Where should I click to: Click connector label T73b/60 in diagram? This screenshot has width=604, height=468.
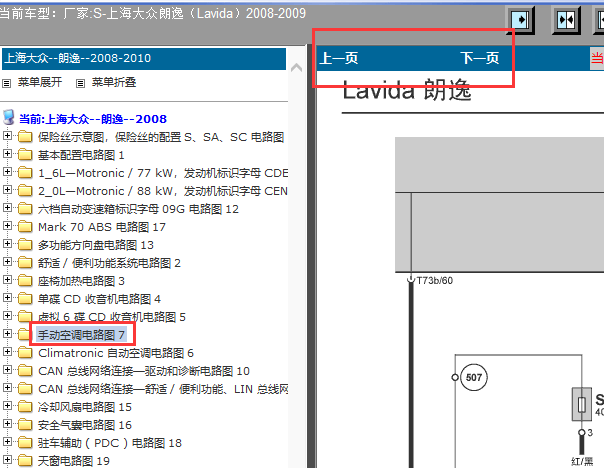pos(435,280)
